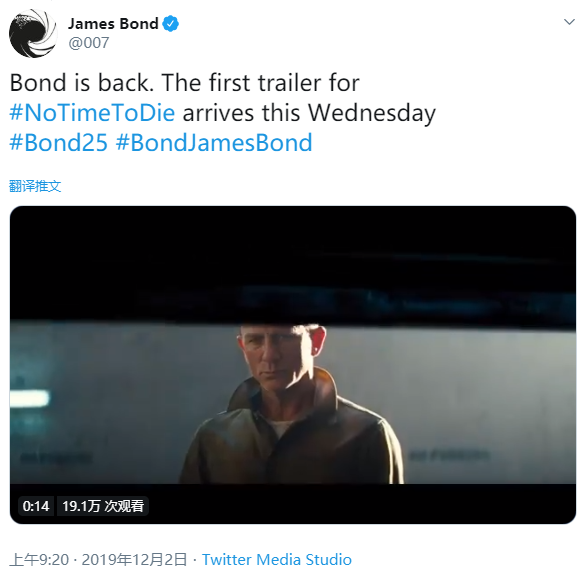Click the 翻译推文 translate tweet link

click(x=35, y=186)
